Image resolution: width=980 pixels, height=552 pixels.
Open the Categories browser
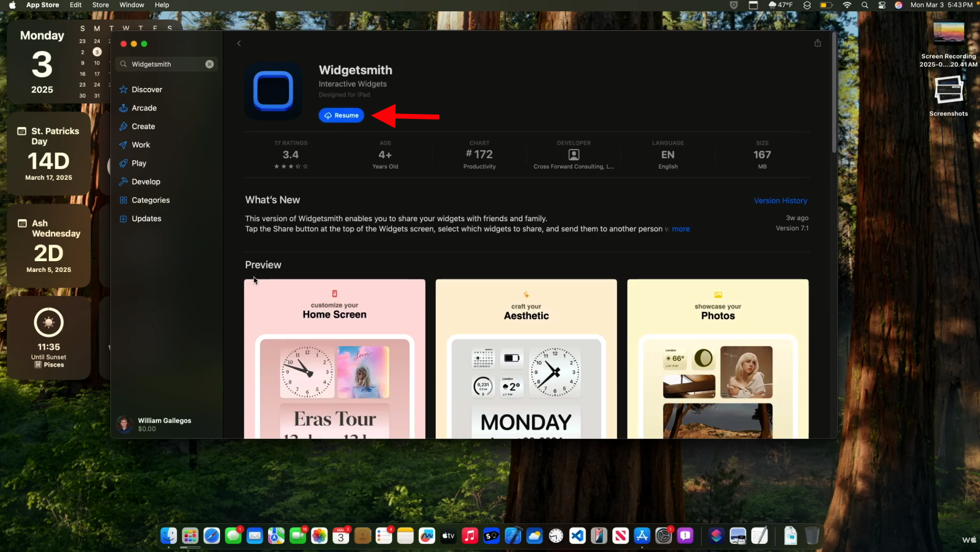[150, 200]
